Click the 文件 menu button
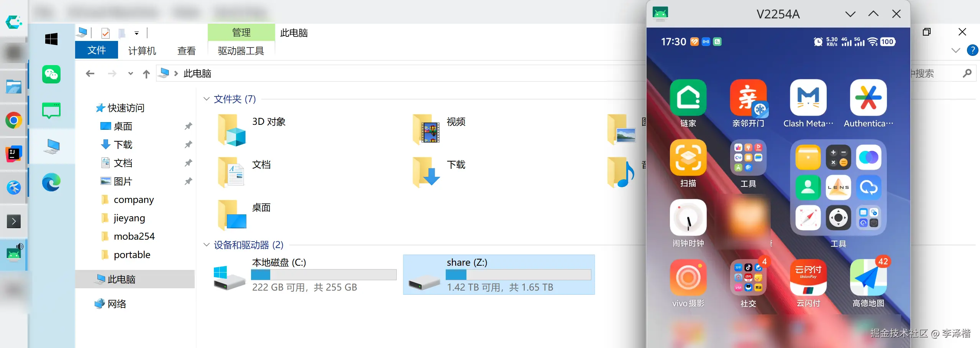 pyautogui.click(x=97, y=51)
